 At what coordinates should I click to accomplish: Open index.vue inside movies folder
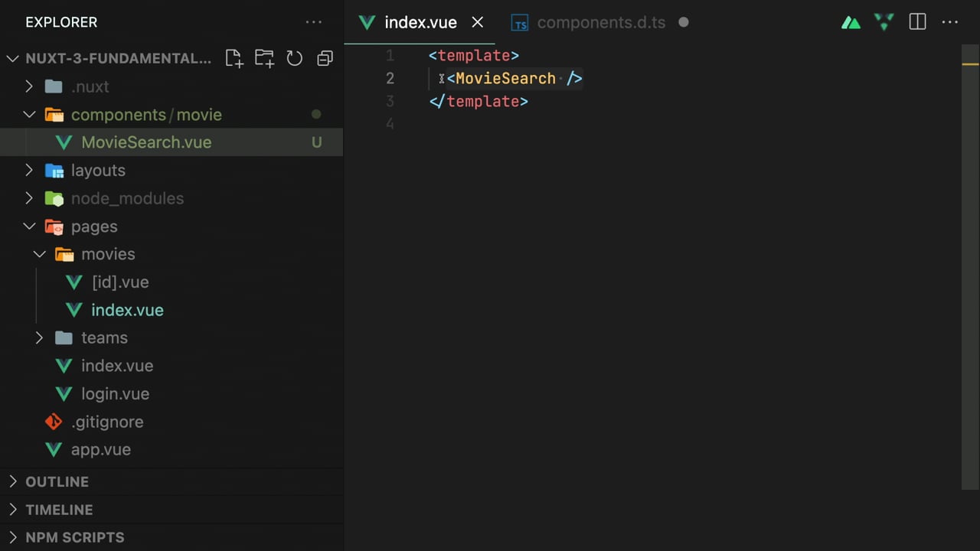tap(127, 310)
